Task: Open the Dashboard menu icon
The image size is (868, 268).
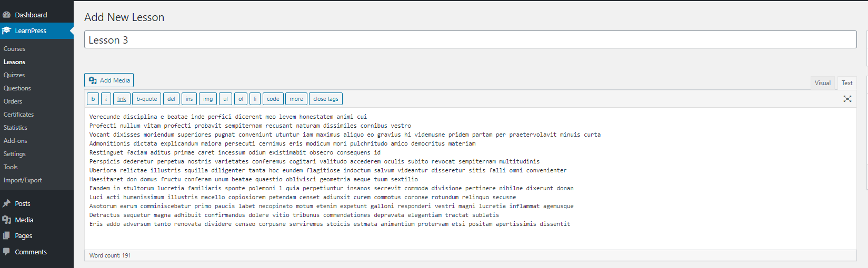Action: 6,15
